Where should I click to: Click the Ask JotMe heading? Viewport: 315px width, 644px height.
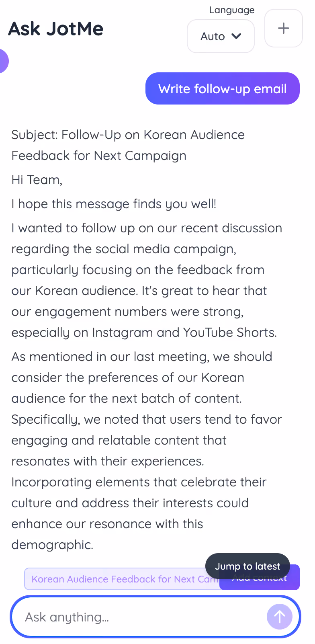coord(56,29)
